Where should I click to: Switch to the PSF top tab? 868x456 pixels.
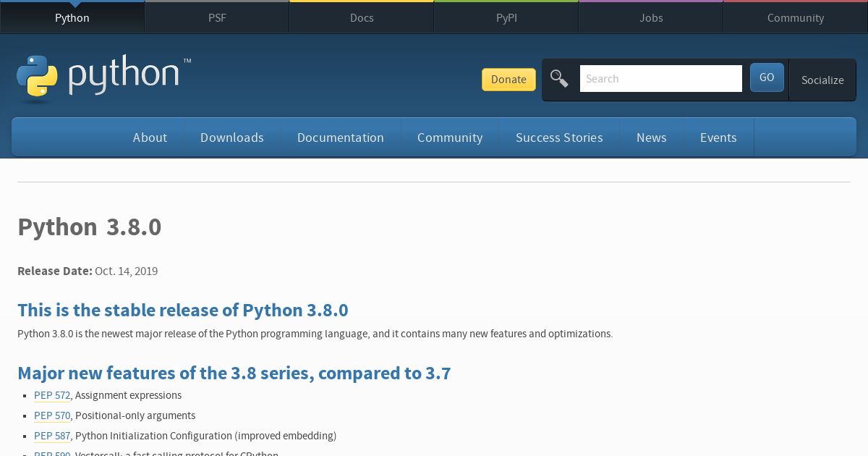tap(217, 17)
